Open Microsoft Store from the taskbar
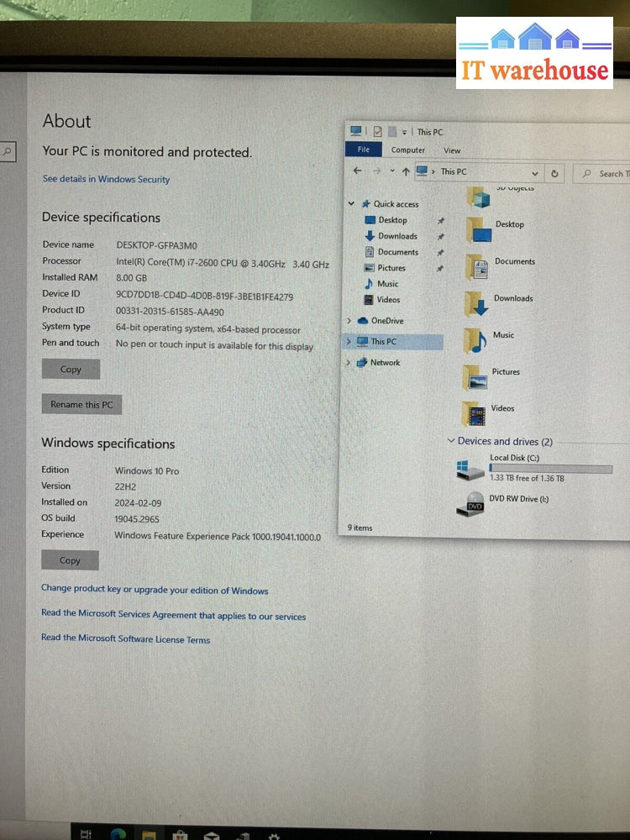 (x=180, y=835)
